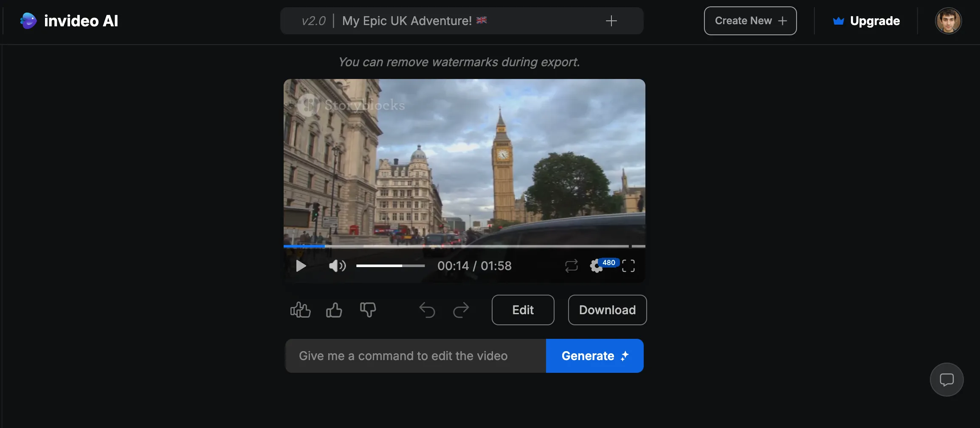Redo the last edit
Image resolution: width=980 pixels, height=428 pixels.
pos(461,310)
